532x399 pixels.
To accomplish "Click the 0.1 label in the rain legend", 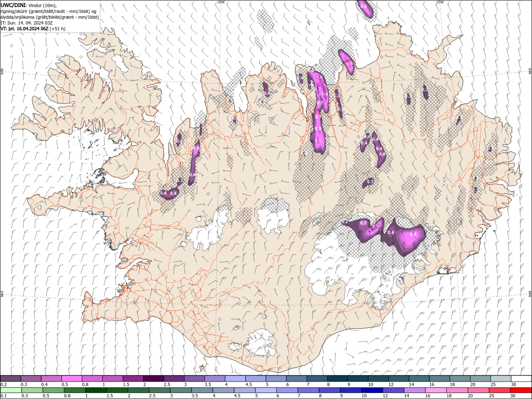I will coord(3,396).
